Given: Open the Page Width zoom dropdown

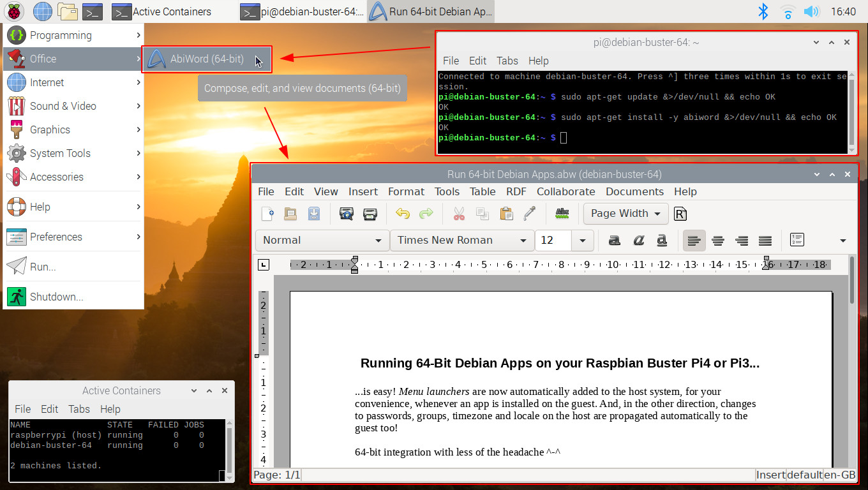Looking at the screenshot, I should pyautogui.click(x=625, y=214).
